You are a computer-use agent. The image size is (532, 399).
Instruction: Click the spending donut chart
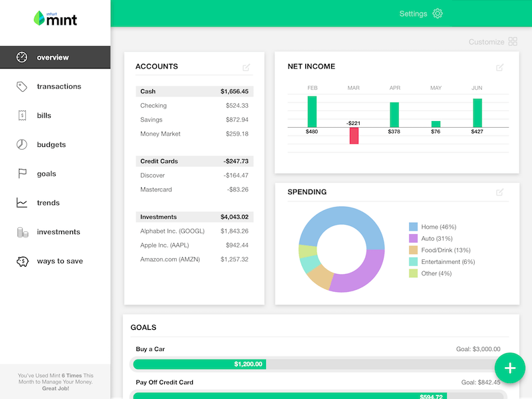pyautogui.click(x=340, y=250)
